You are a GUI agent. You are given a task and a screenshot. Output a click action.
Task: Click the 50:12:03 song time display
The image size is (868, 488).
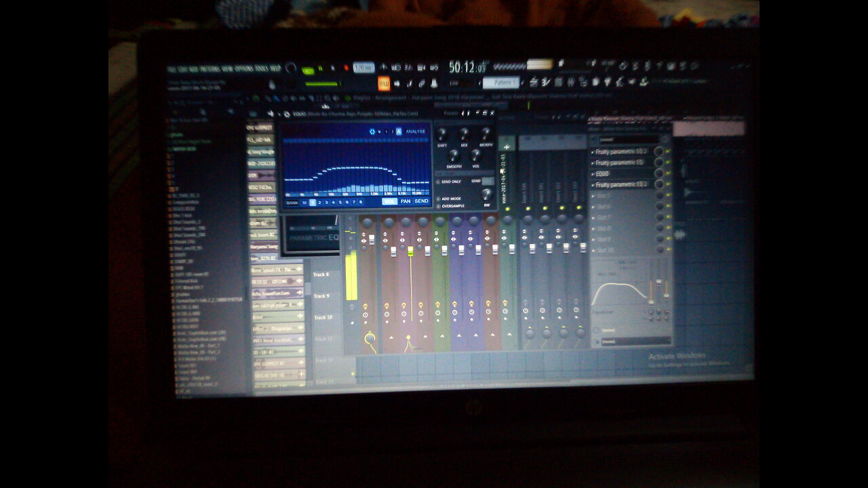(467, 67)
